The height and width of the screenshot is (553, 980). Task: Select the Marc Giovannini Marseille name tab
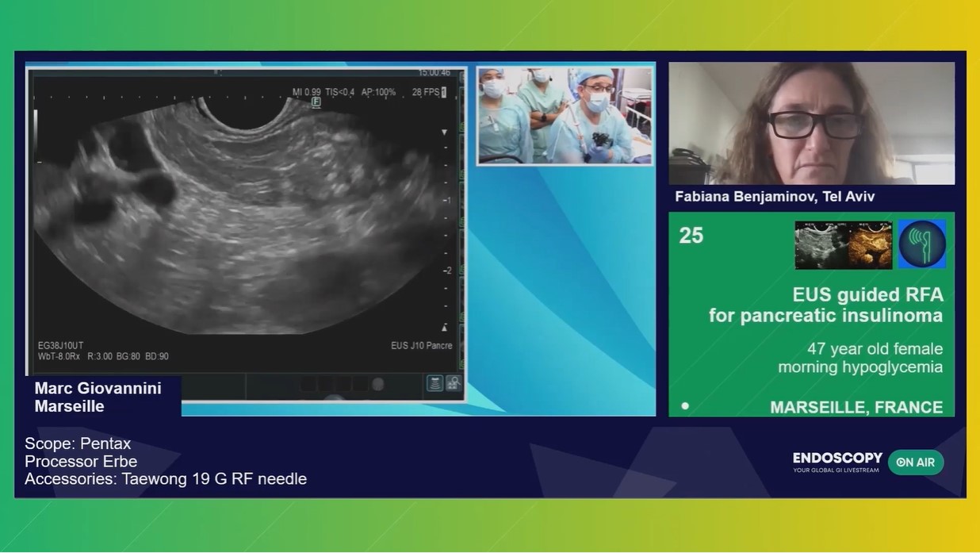point(98,394)
